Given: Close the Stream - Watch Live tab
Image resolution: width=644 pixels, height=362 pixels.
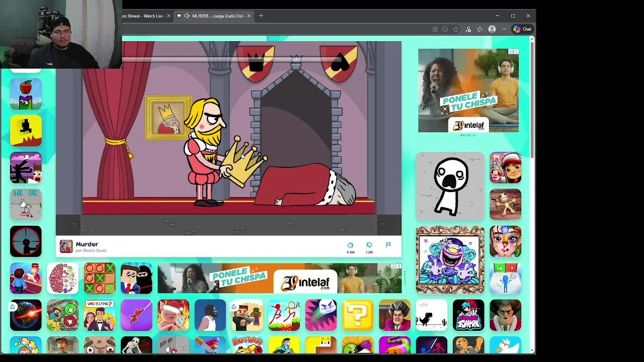Looking at the screenshot, I should [169, 16].
